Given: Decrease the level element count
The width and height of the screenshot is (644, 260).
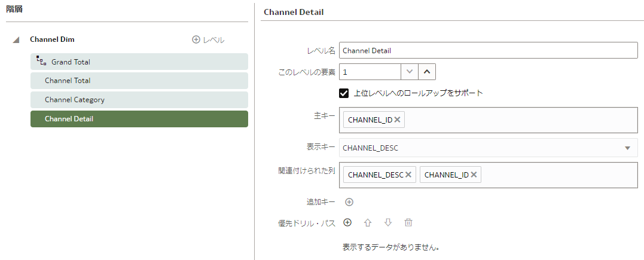Looking at the screenshot, I should (410, 72).
